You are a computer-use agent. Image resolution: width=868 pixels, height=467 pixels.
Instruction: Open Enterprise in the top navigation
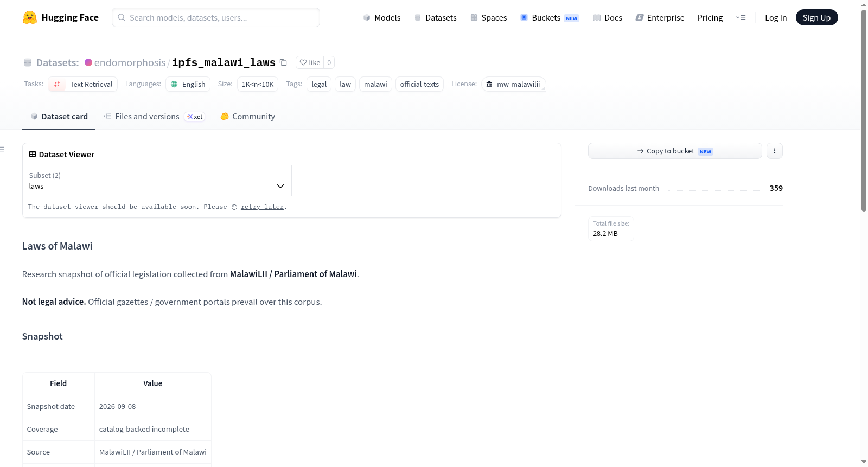click(660, 17)
